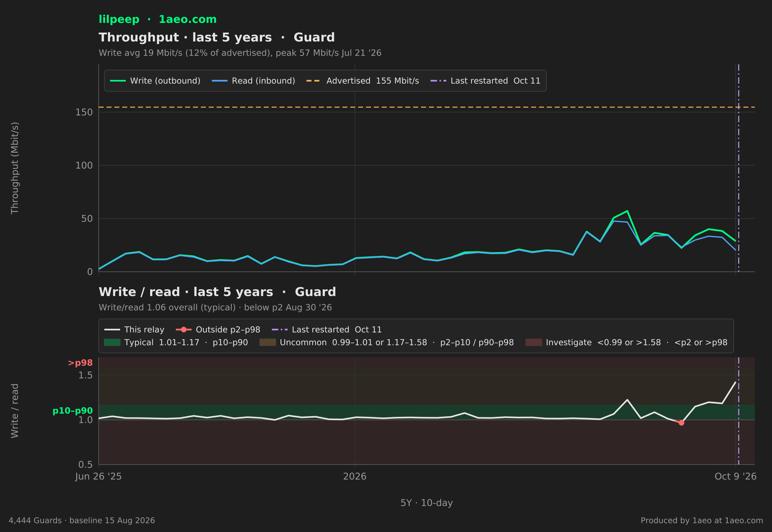
Task: Open the 1aeo.com link in header
Action: 188,19
